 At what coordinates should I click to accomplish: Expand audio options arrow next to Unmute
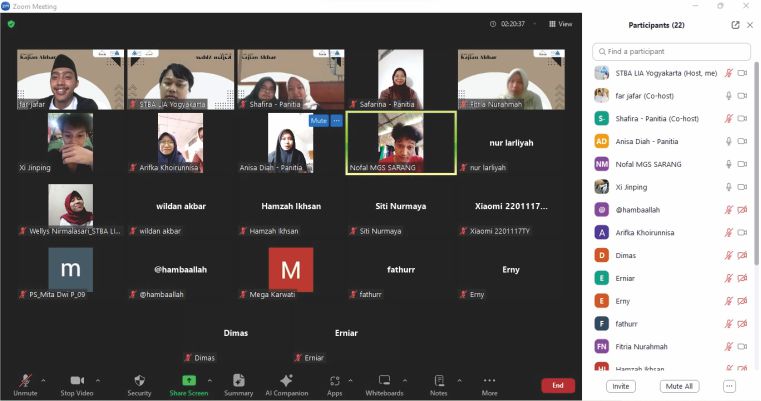coord(42,380)
